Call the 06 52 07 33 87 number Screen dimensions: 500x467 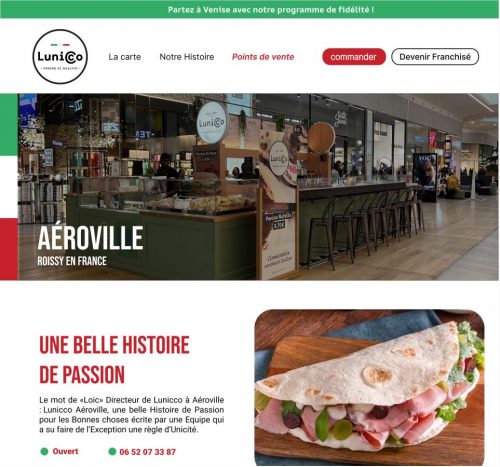pyautogui.click(x=147, y=452)
